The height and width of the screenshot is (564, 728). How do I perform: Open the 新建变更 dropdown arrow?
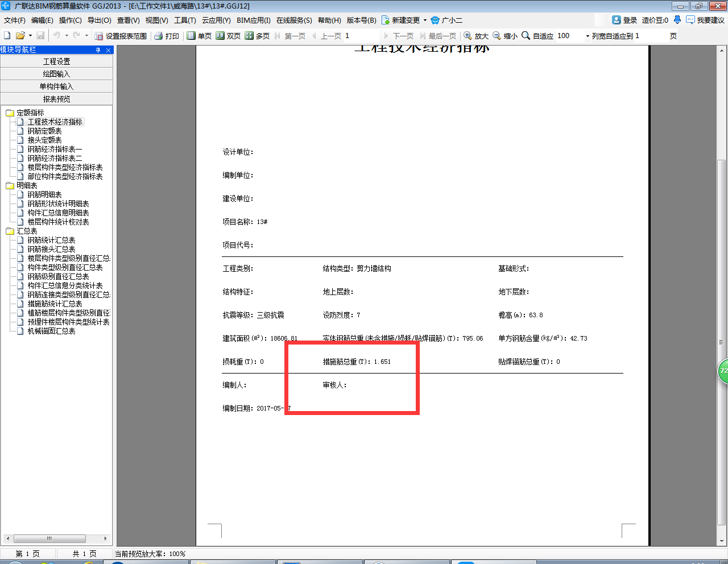[x=425, y=20]
